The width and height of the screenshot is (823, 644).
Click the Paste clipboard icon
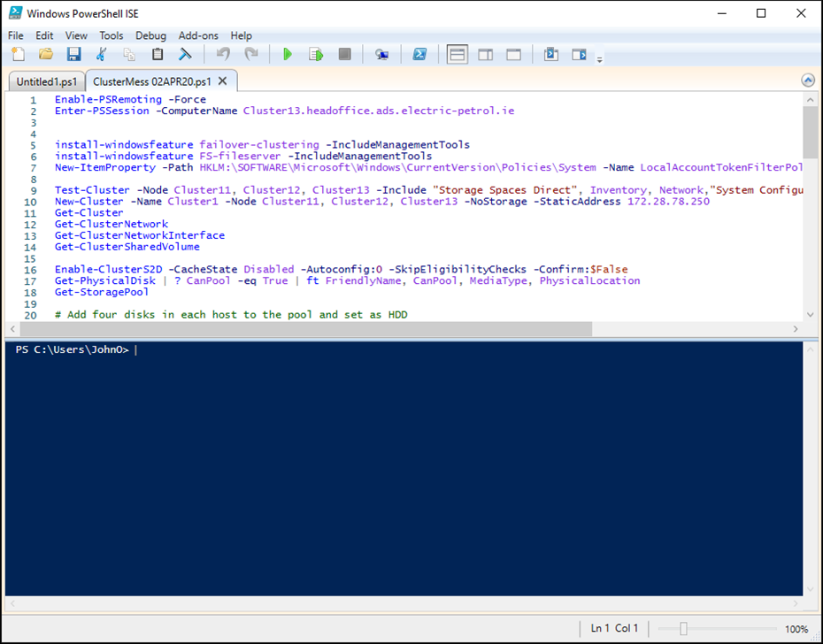[x=158, y=55]
